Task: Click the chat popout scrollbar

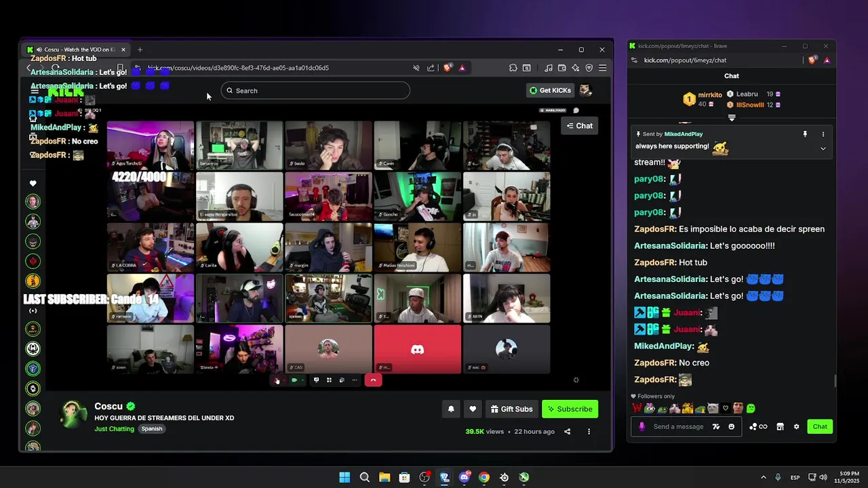Action: [835, 381]
